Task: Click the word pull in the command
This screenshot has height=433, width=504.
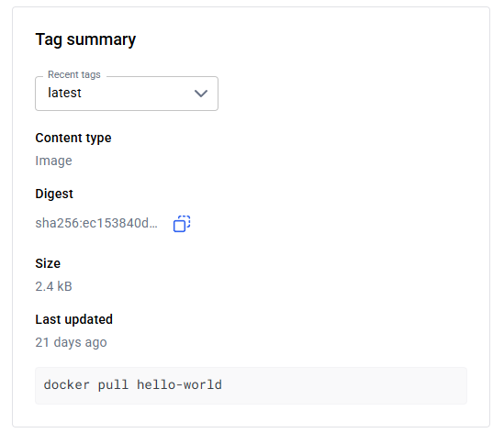Action: pyautogui.click(x=113, y=384)
